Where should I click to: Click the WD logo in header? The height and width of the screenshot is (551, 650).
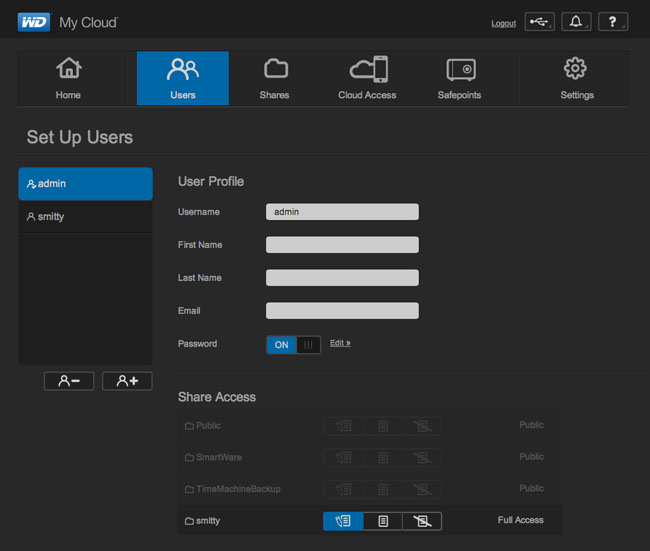34,22
